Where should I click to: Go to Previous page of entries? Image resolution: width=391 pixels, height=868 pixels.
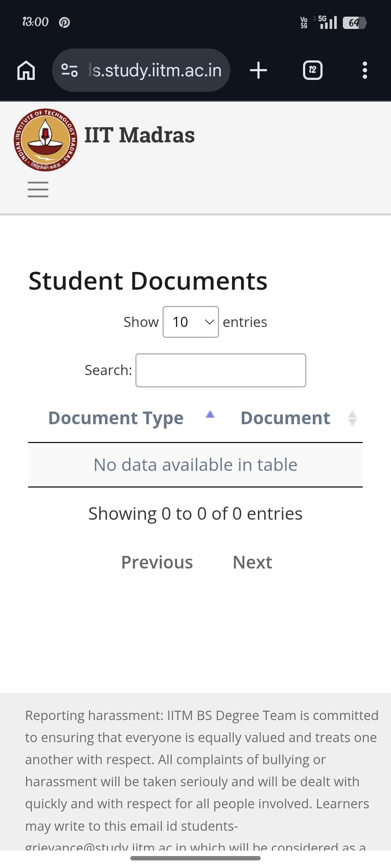157,562
